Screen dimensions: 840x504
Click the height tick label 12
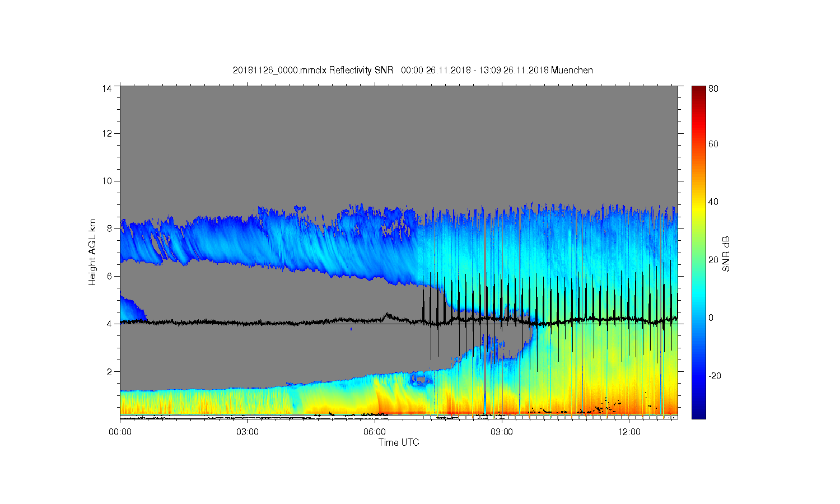coord(107,133)
